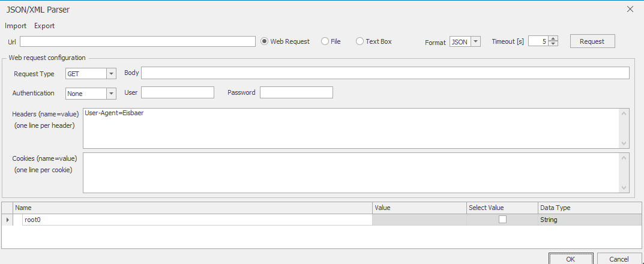Screen dimensions: 644x264
Task: Click the Password input field
Action: pyautogui.click(x=296, y=93)
